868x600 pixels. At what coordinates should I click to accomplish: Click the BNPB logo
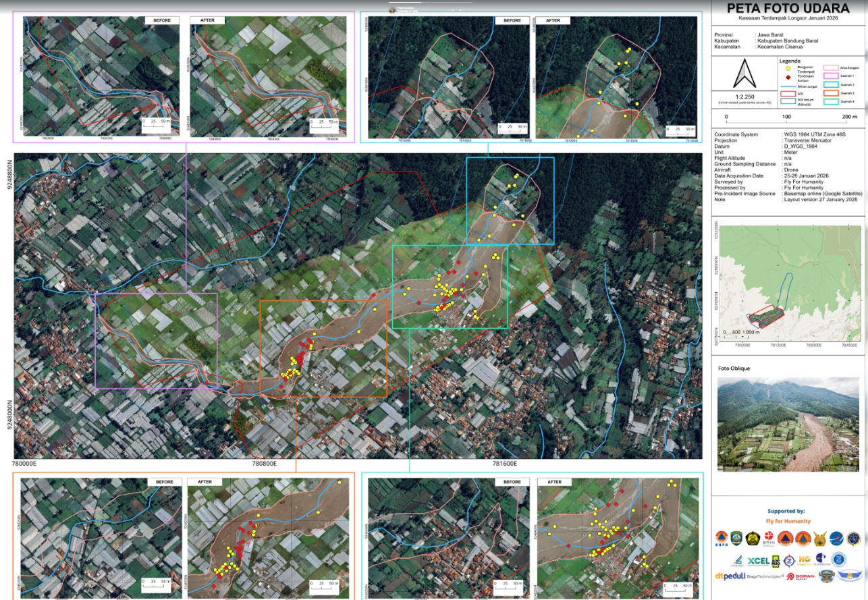[x=723, y=538]
